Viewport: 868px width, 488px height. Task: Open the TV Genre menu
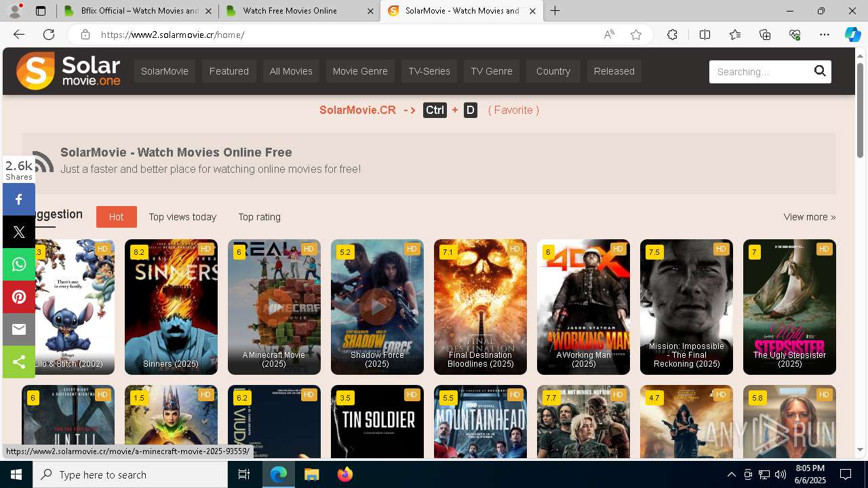click(492, 71)
